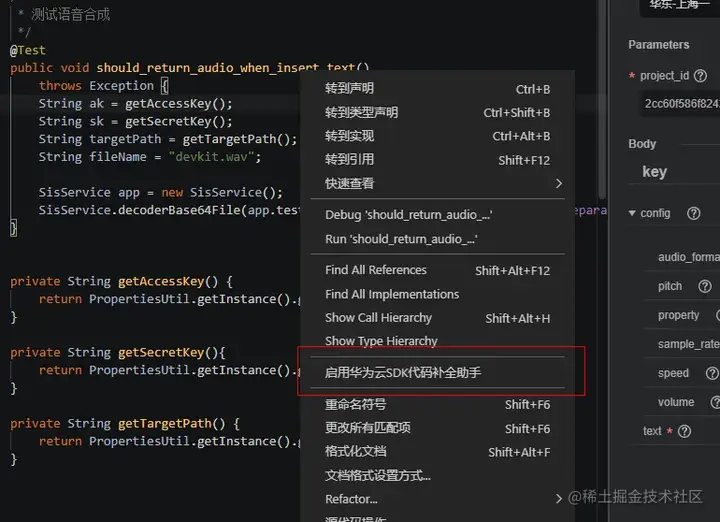Click the project_id value field
This screenshot has height=522, width=720.
coord(680,104)
